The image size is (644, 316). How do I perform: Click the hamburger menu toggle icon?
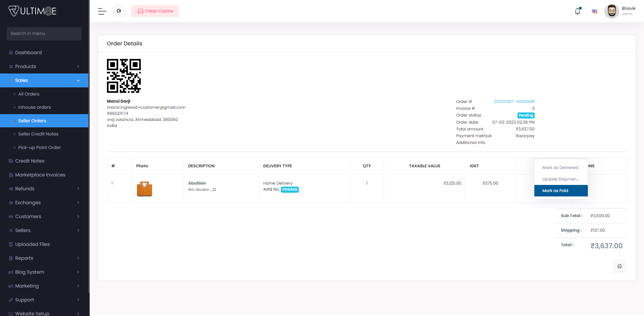point(102,11)
